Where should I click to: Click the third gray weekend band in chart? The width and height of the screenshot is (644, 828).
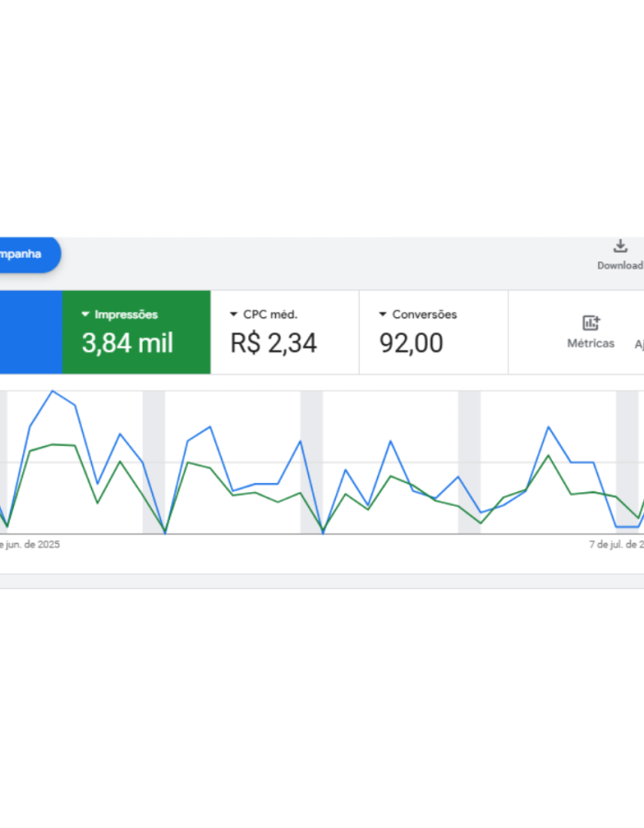click(312, 460)
